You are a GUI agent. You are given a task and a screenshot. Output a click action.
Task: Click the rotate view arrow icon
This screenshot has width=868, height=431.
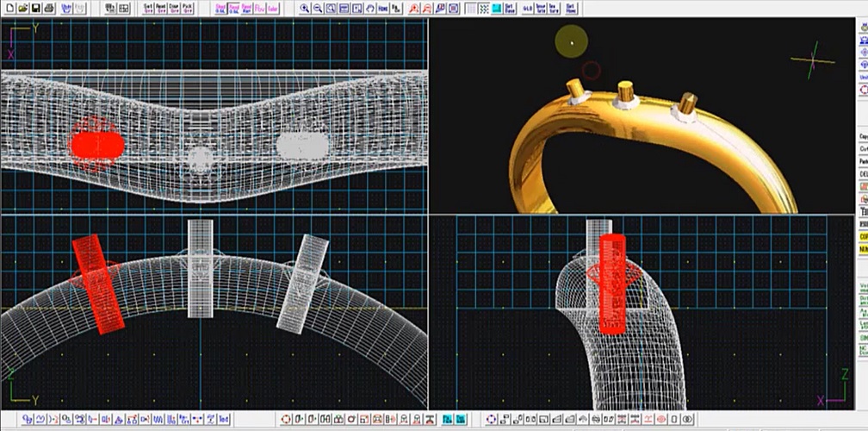coord(370,8)
